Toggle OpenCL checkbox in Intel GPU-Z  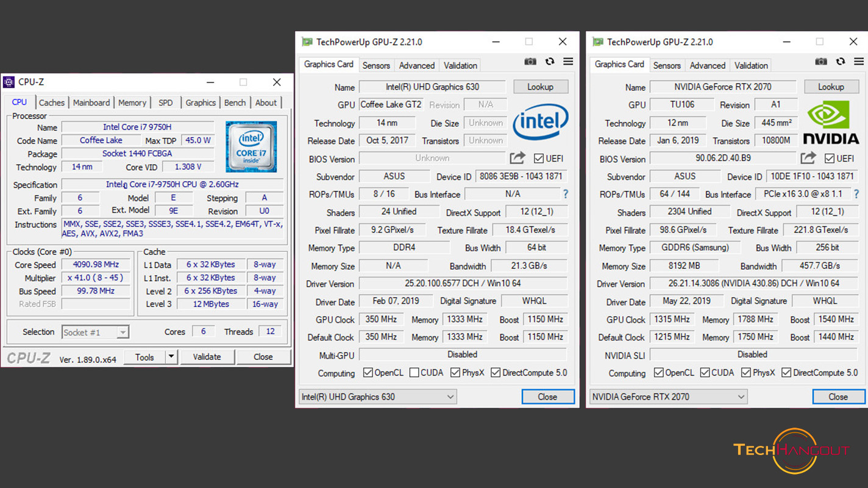[368, 372]
